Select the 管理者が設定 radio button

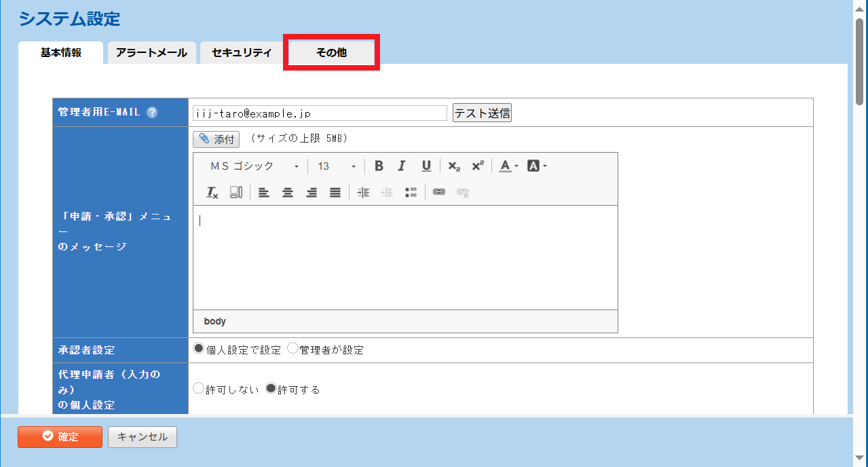pos(293,349)
